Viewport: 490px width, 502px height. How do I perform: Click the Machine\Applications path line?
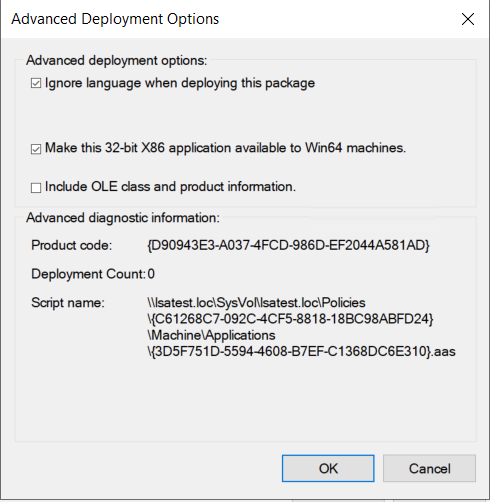211,335
